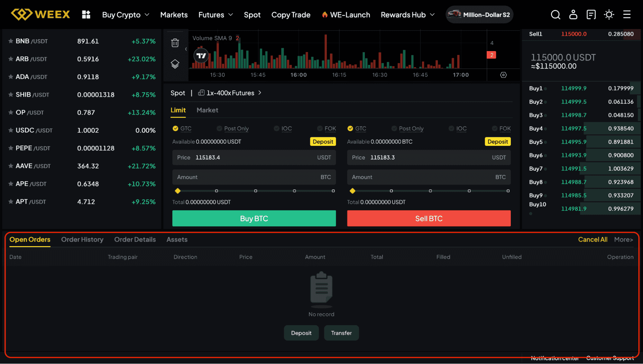
Task: Open the grid apps menu icon
Action: pyautogui.click(x=86, y=15)
